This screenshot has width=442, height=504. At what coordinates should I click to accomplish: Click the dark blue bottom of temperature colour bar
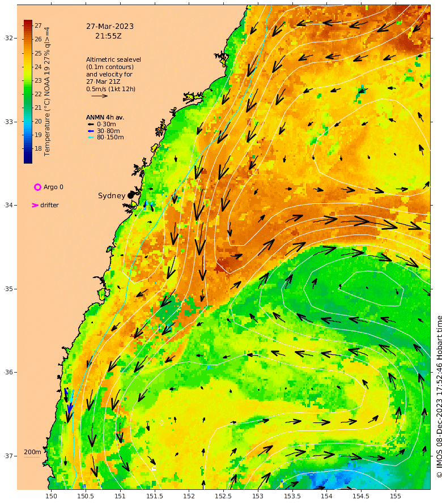[28, 160]
